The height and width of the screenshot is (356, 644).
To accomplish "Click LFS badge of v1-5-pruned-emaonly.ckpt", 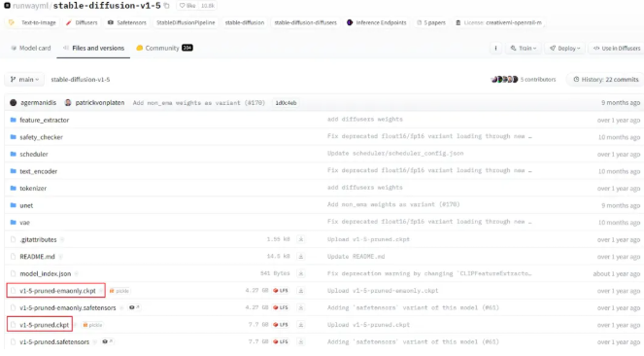I will (x=281, y=291).
